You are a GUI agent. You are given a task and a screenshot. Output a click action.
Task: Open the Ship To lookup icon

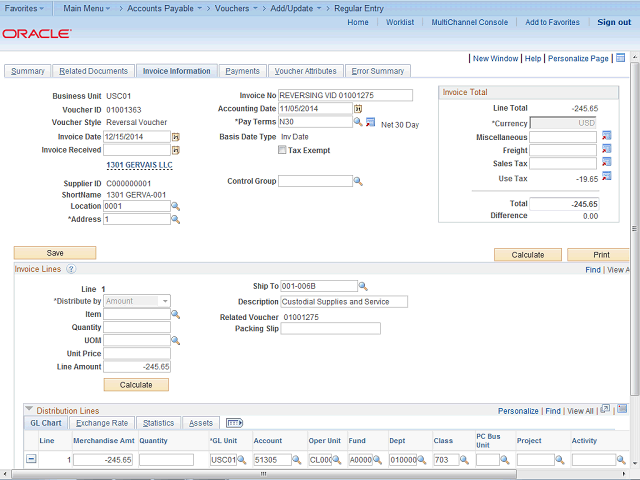[363, 286]
